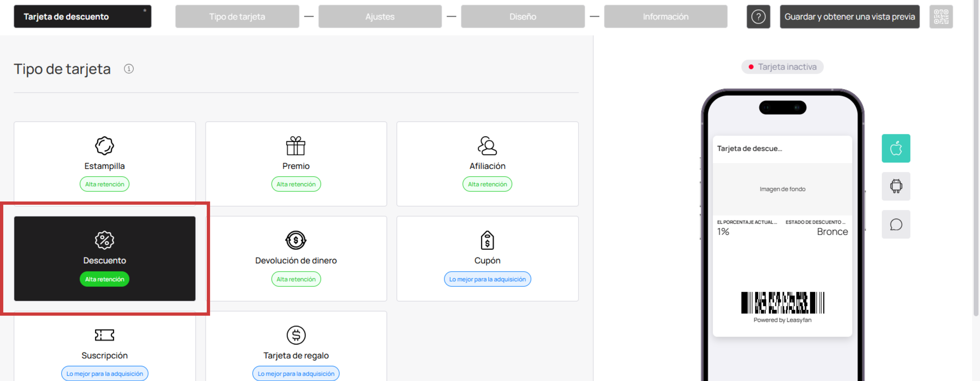Image resolution: width=980 pixels, height=381 pixels.
Task: Go to the Ajustes step tab
Action: tap(380, 17)
